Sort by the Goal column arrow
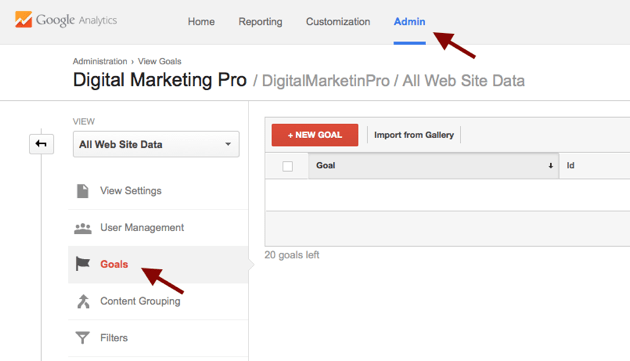Image resolution: width=630 pixels, height=361 pixels. (550, 166)
